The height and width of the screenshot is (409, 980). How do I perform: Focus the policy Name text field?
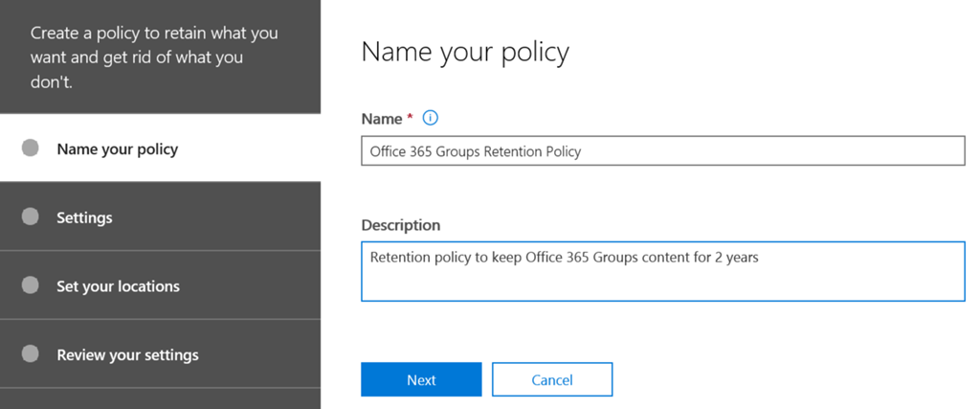tap(662, 151)
